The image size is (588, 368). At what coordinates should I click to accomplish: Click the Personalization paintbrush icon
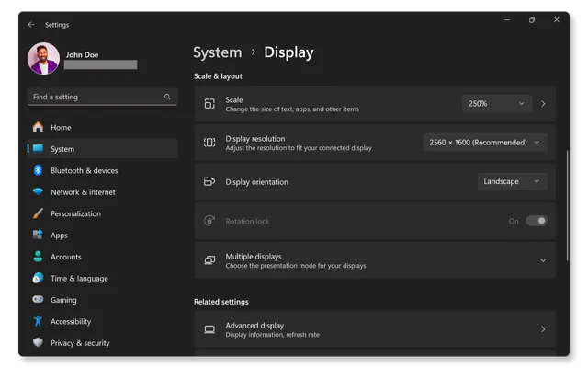[38, 213]
